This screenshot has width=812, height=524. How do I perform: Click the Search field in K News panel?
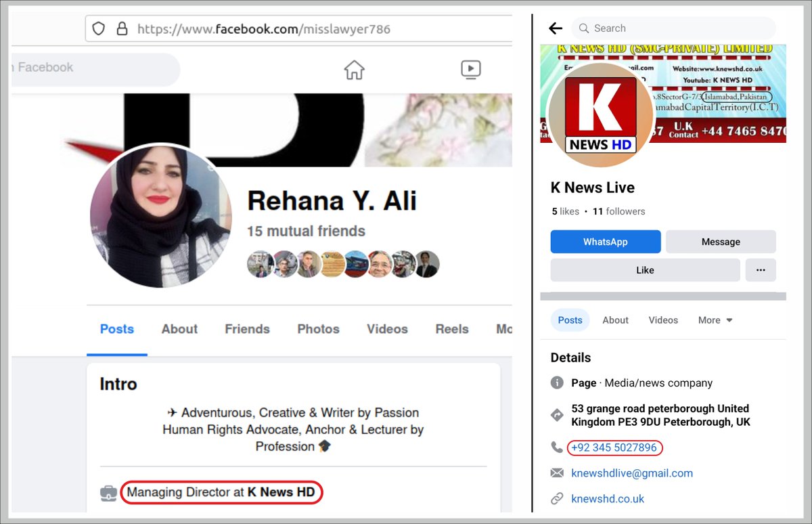click(x=674, y=28)
